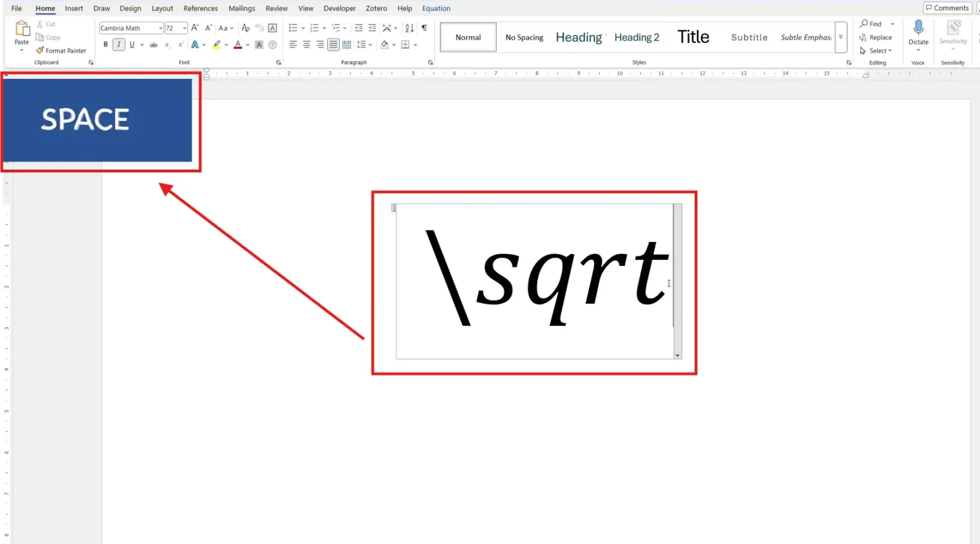980x544 pixels.
Task: Apply subscript formatting
Action: pos(167,45)
